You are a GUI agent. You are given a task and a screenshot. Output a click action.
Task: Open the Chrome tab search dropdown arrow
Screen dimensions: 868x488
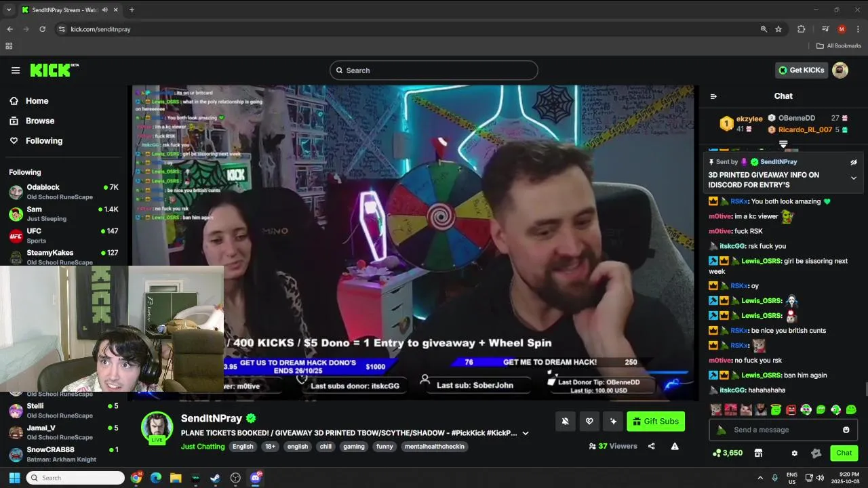pyautogui.click(x=8, y=9)
